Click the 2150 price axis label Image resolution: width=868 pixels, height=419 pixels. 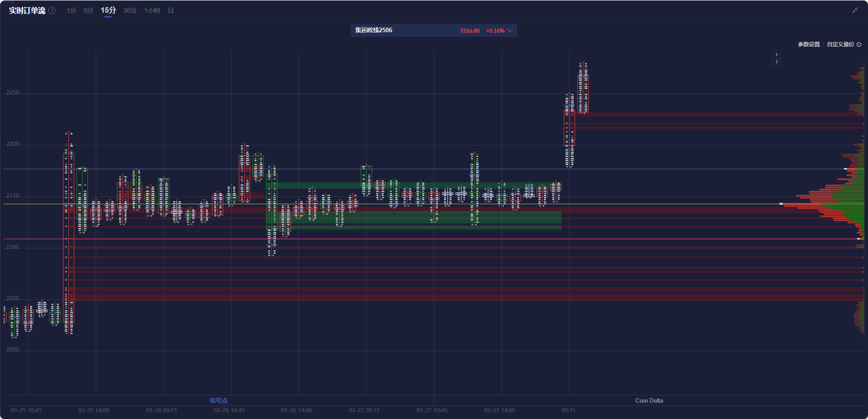13,196
